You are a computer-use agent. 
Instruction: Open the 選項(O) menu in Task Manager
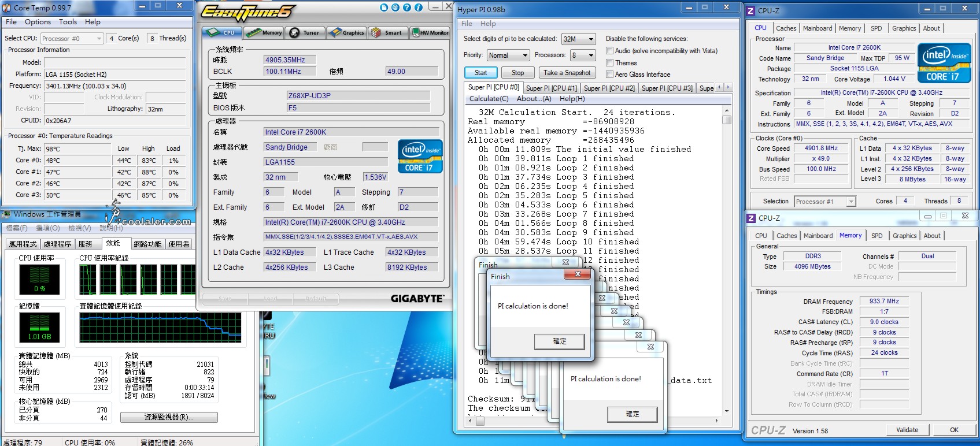point(48,228)
